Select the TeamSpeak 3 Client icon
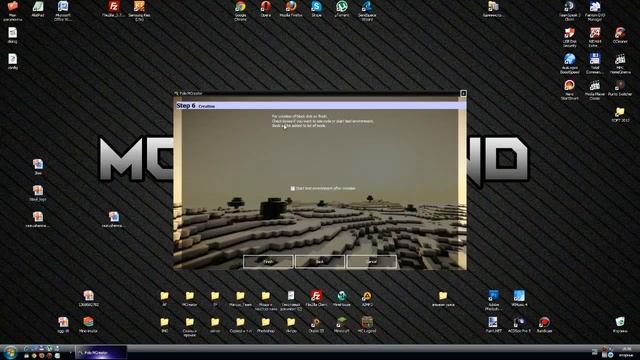The height and width of the screenshot is (360, 640). [569, 10]
